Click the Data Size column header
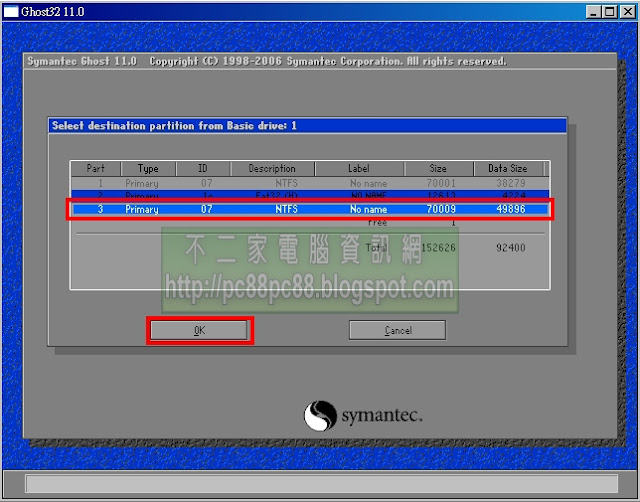The image size is (640, 502). [508, 169]
